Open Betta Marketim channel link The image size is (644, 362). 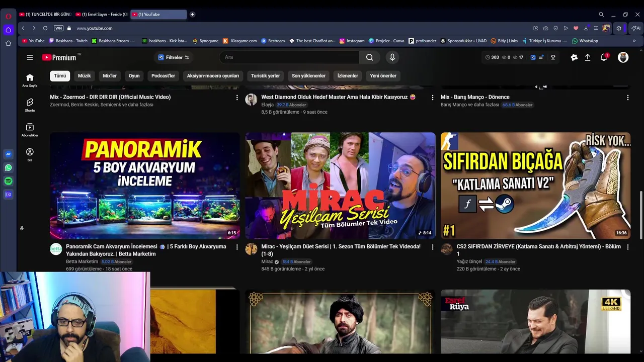(x=82, y=261)
